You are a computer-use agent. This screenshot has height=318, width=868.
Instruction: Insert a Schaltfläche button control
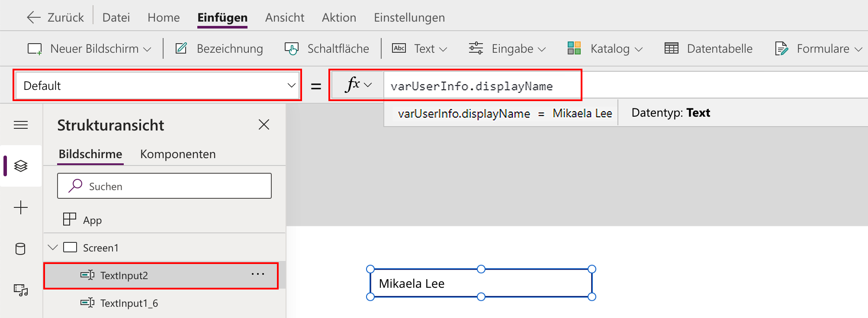327,48
